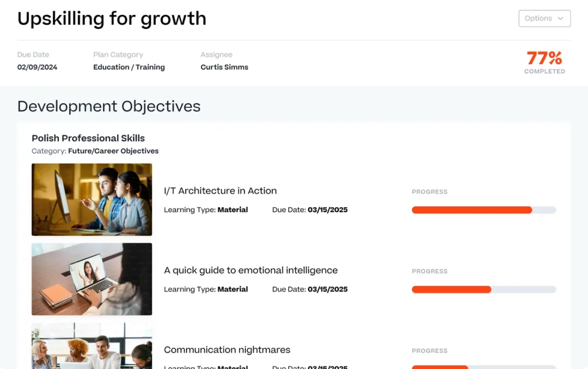Viewport: 588px width, 369px height.
Task: Click the plan due date 02/09/2024
Action: click(37, 67)
